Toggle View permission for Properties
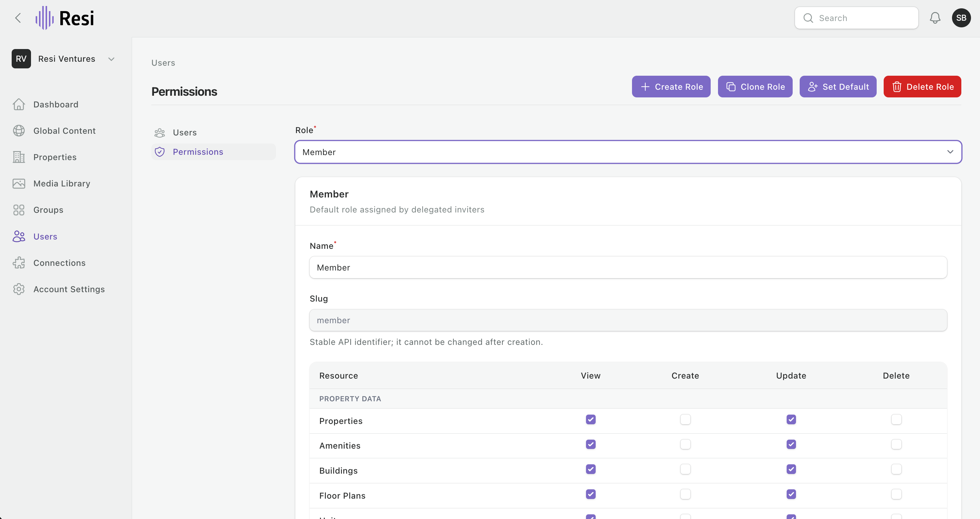980x519 pixels. 590,419
